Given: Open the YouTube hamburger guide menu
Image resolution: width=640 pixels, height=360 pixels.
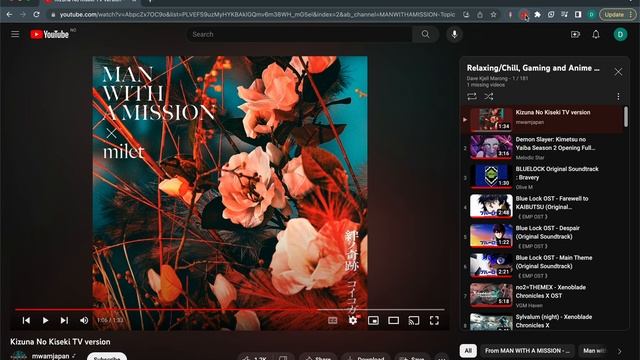Looking at the screenshot, I should (x=15, y=34).
